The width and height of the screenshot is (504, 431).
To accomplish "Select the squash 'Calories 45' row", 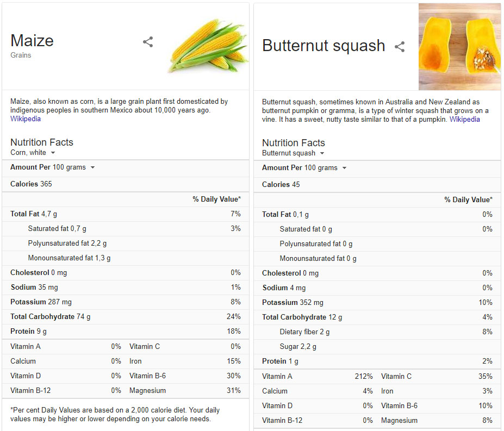I will coord(377,185).
